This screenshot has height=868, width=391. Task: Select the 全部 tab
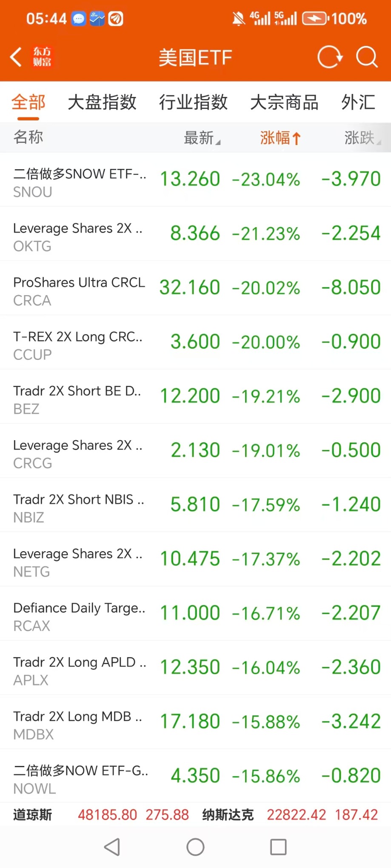(29, 102)
